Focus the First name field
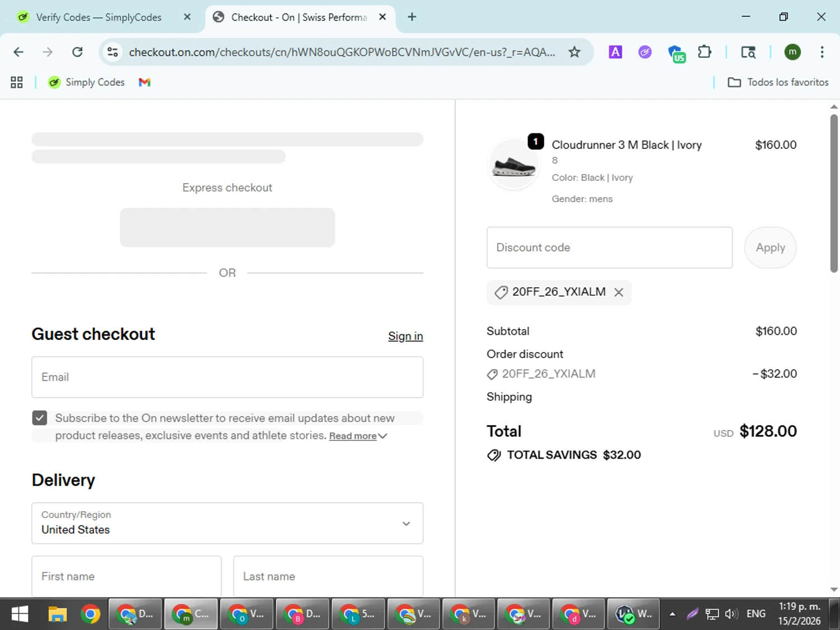Image resolution: width=840 pixels, height=630 pixels. (127, 576)
